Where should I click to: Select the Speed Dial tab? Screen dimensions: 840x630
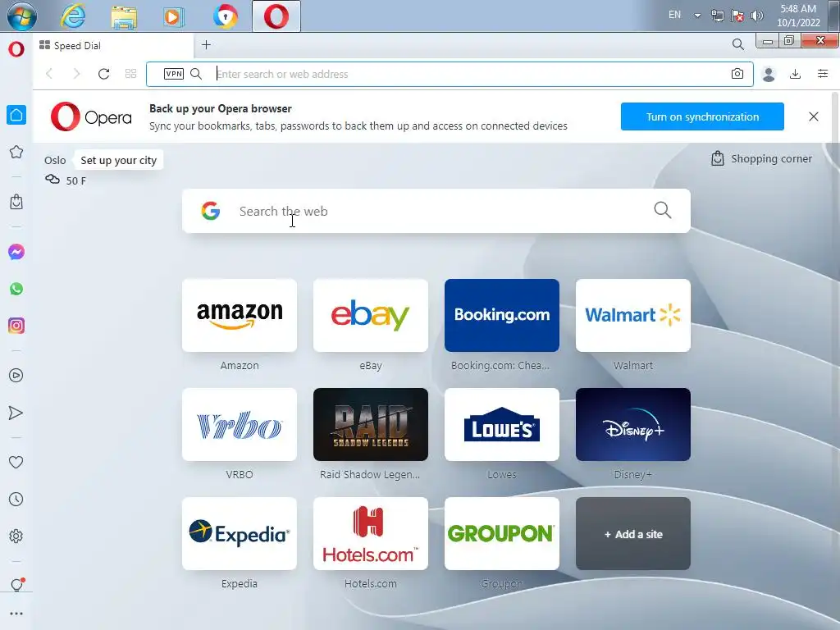click(113, 46)
